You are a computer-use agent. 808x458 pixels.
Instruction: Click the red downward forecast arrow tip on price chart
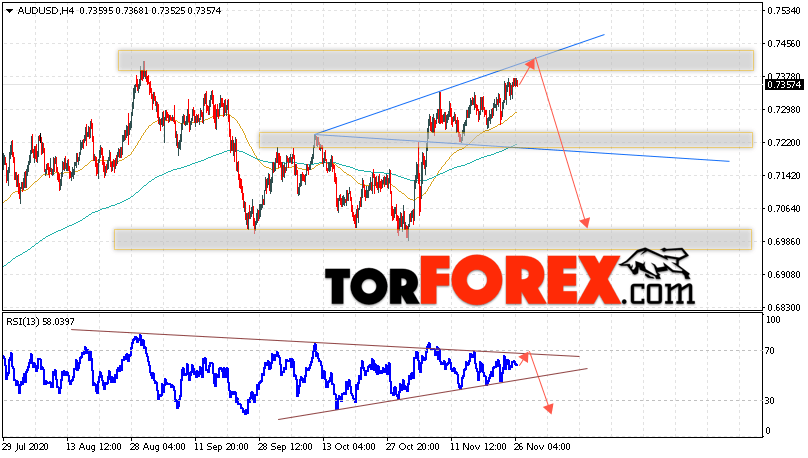(x=585, y=223)
